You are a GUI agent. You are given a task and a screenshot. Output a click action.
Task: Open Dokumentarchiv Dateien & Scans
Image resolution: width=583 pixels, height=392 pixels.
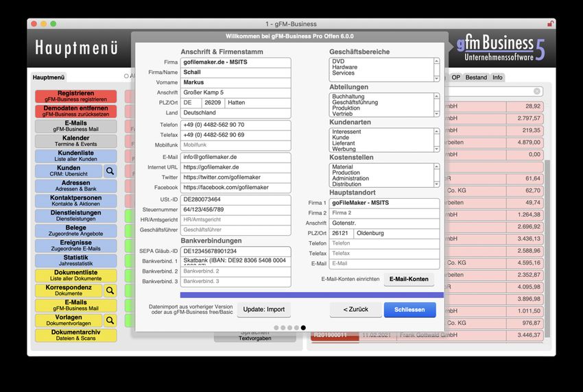click(76, 335)
